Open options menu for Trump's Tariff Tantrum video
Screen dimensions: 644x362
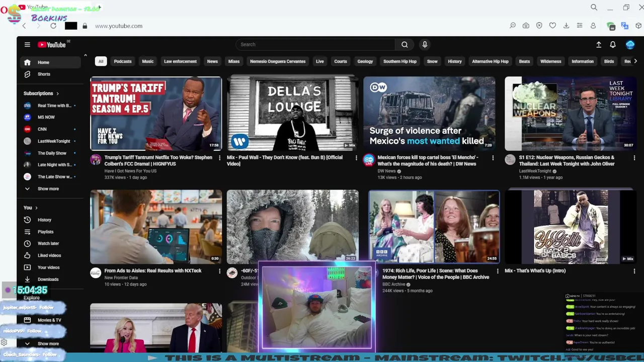pos(219,158)
